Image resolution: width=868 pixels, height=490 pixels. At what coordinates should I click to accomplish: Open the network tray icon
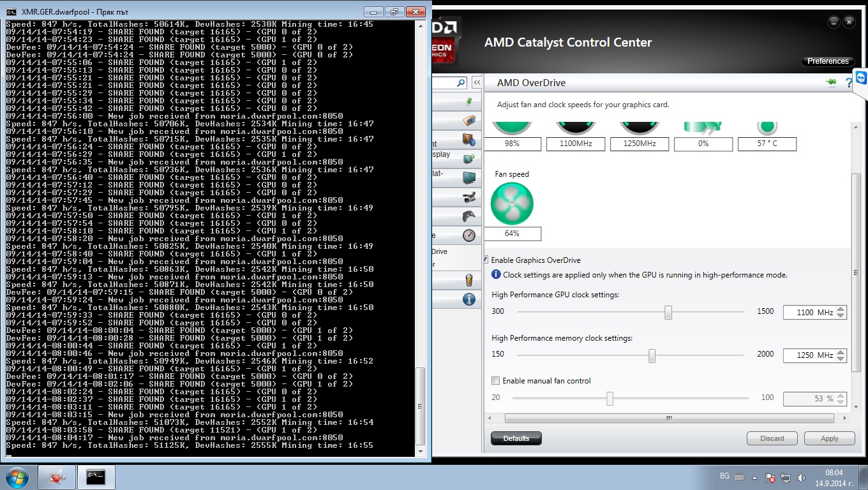(x=786, y=477)
